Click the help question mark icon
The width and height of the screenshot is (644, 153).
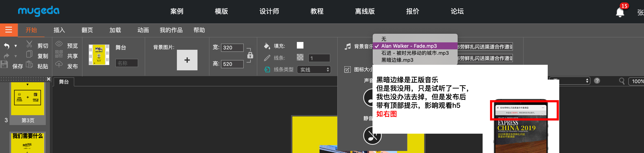pos(597,81)
